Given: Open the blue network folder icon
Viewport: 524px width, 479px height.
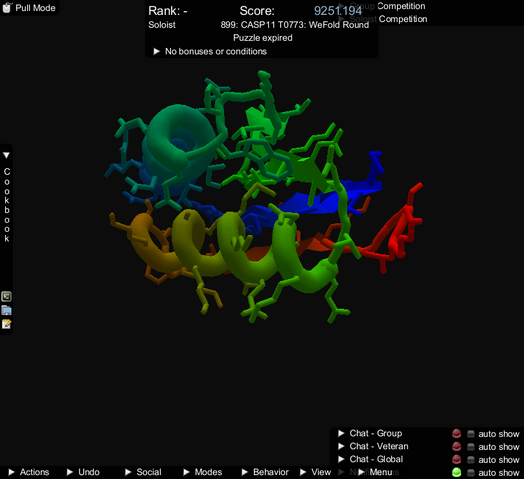Looking at the screenshot, I should point(6,310).
